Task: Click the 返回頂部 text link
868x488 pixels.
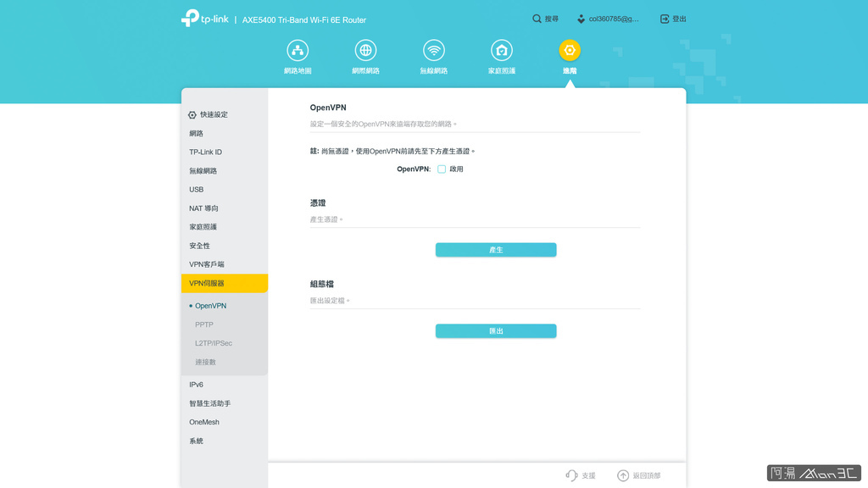Action: pyautogui.click(x=647, y=476)
